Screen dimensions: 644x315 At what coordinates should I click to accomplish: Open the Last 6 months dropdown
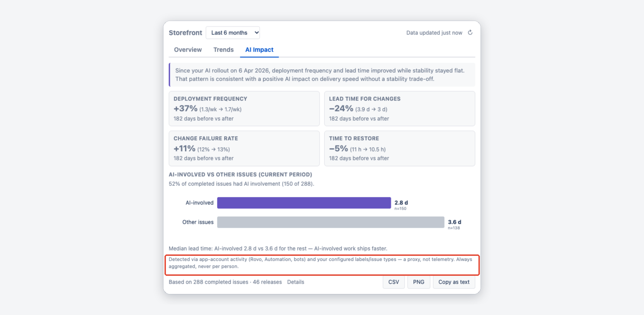point(233,33)
